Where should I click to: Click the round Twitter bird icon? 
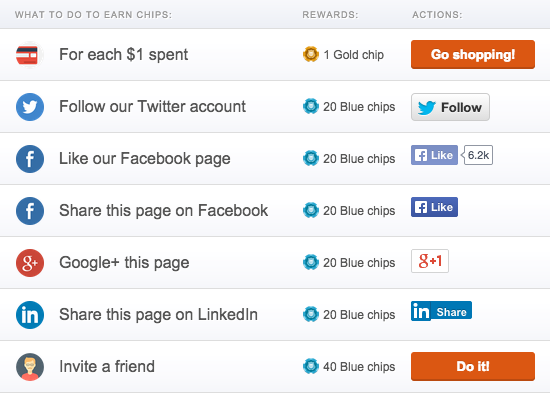click(x=30, y=107)
